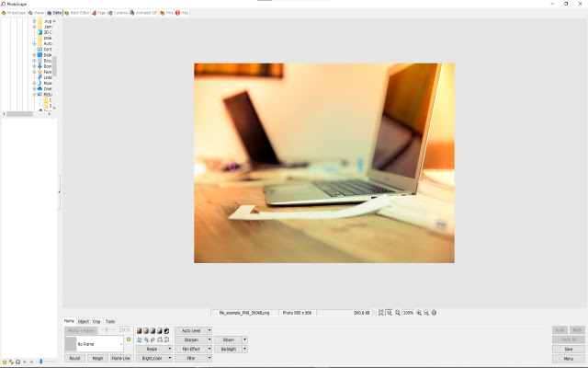This screenshot has width=588, height=368.
Task: Click the folder explore icon bottom-left
Action: (x=18, y=362)
